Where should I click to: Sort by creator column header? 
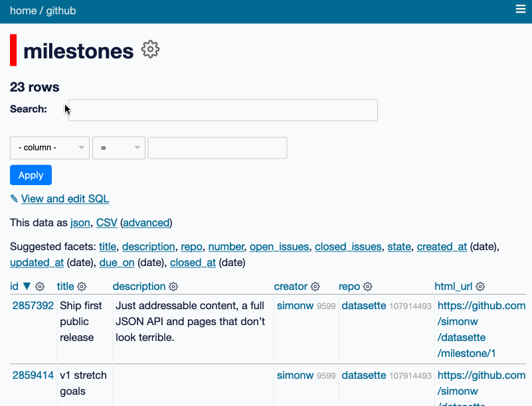[x=291, y=287]
